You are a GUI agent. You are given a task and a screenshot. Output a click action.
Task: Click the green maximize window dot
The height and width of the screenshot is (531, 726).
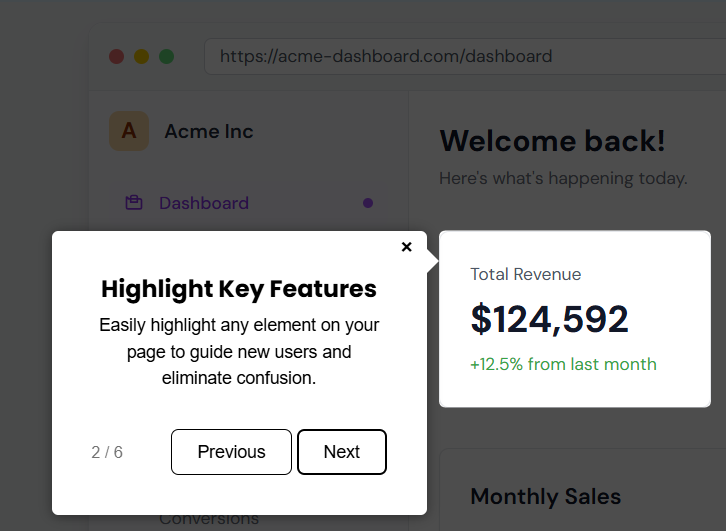point(166,56)
